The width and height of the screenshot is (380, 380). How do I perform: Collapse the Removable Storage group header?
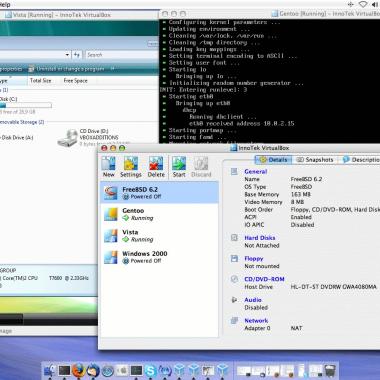click(x=22, y=122)
